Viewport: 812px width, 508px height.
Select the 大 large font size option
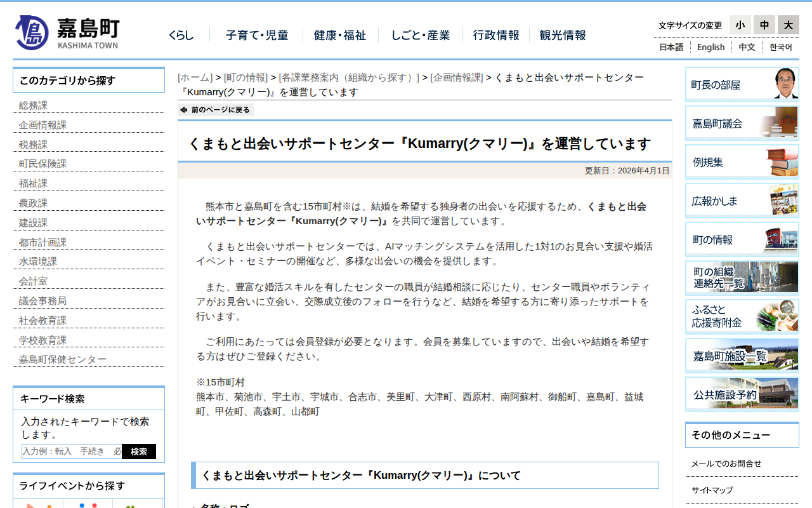pos(788,25)
